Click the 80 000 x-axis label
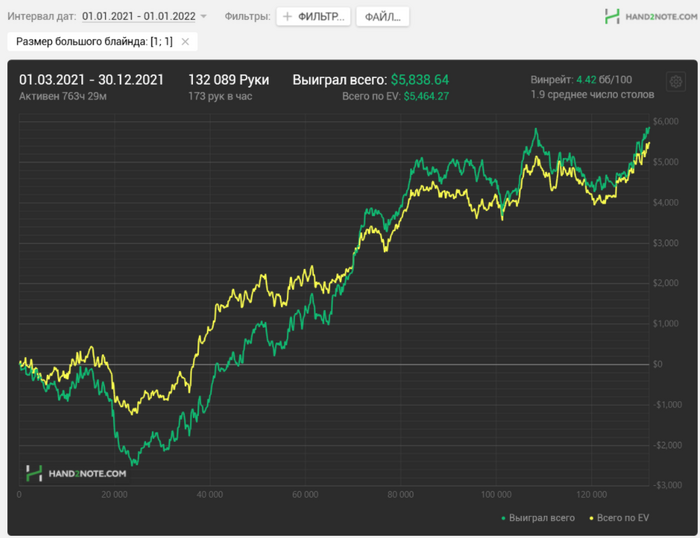The width and height of the screenshot is (700, 538). tap(400, 495)
